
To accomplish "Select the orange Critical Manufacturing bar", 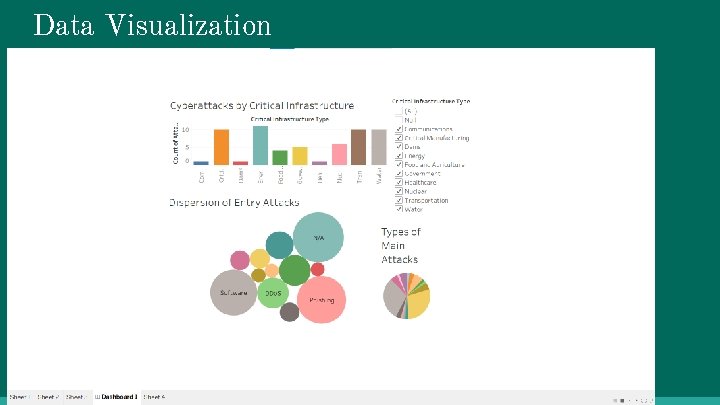I will click(x=221, y=147).
